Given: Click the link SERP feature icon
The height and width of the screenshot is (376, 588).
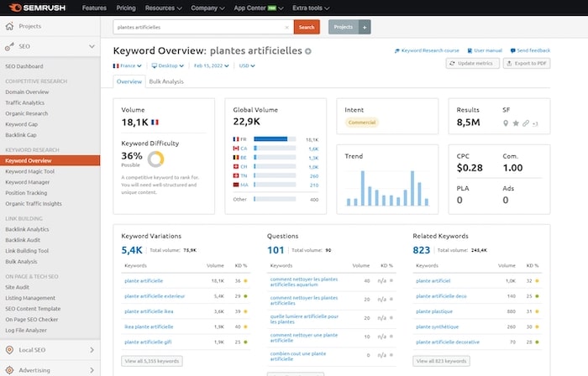Looking at the screenshot, I should tap(525, 123).
